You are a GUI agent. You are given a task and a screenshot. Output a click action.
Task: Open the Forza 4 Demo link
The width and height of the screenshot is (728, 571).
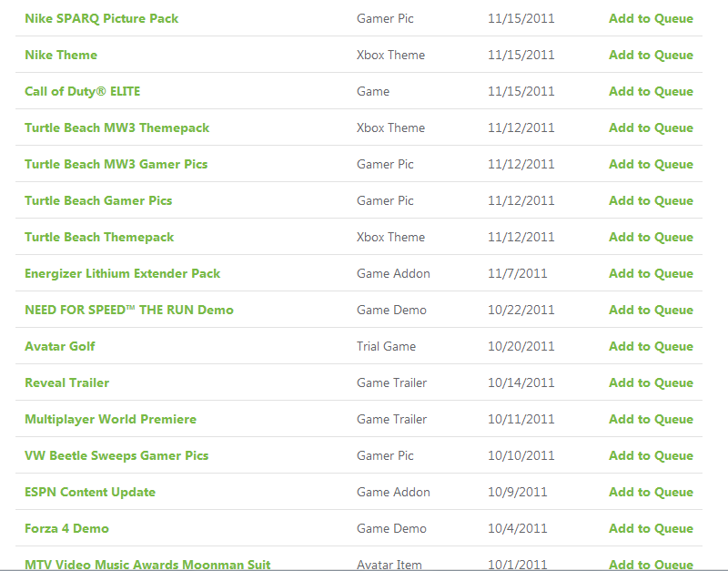point(66,528)
